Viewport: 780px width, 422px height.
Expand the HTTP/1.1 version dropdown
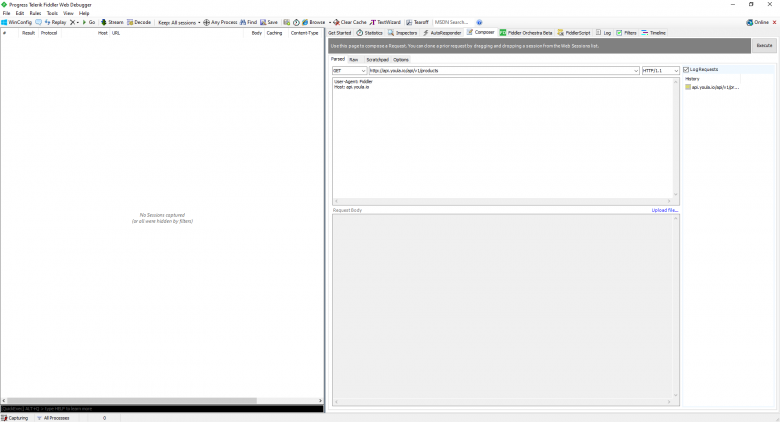tap(660, 71)
